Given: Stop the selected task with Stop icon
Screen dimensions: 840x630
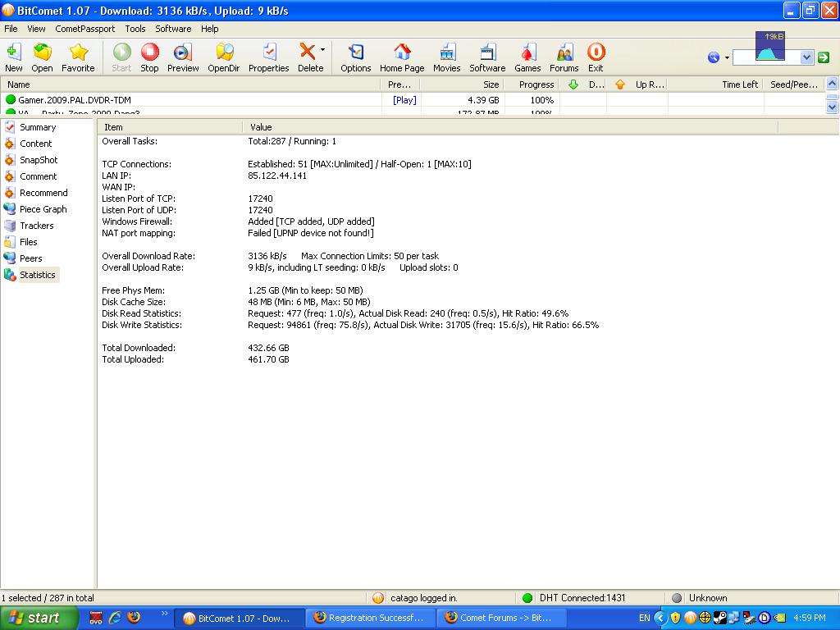Looking at the screenshot, I should pos(149,52).
